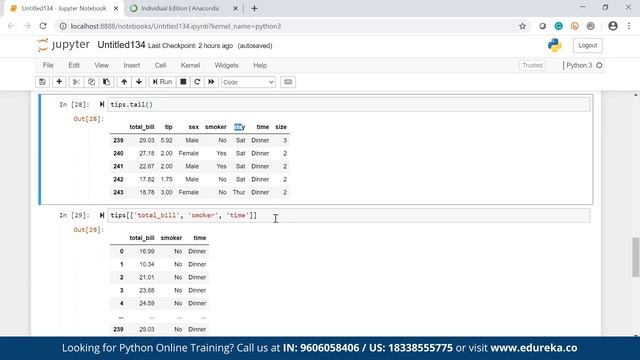
Task: Open the command palette keyboard icon
Action: (288, 82)
